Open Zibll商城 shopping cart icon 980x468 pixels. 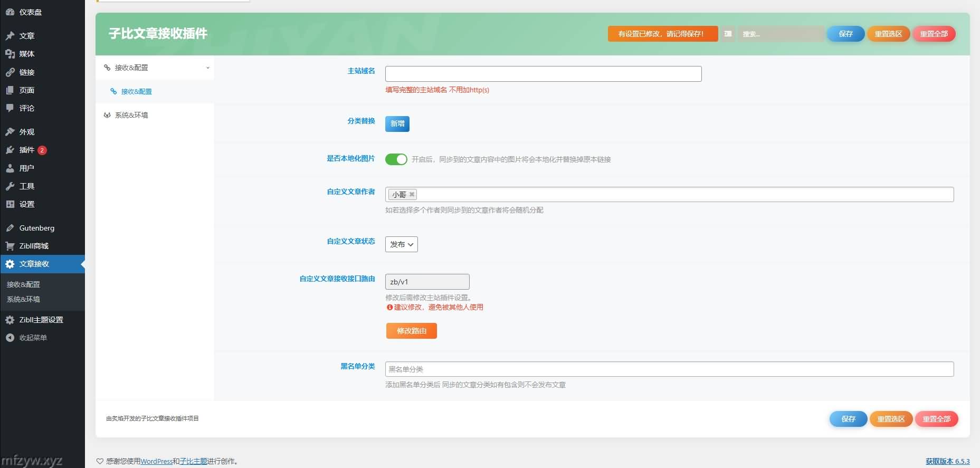point(10,246)
